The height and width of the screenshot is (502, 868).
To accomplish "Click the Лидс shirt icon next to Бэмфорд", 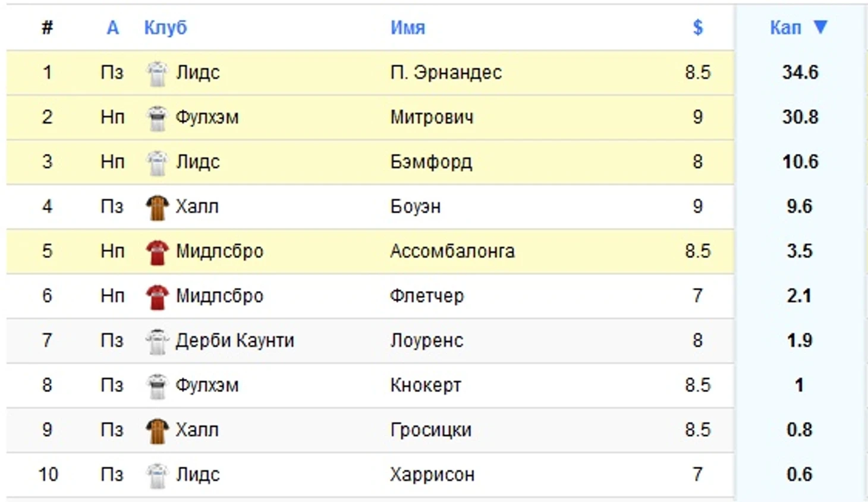I will [157, 162].
